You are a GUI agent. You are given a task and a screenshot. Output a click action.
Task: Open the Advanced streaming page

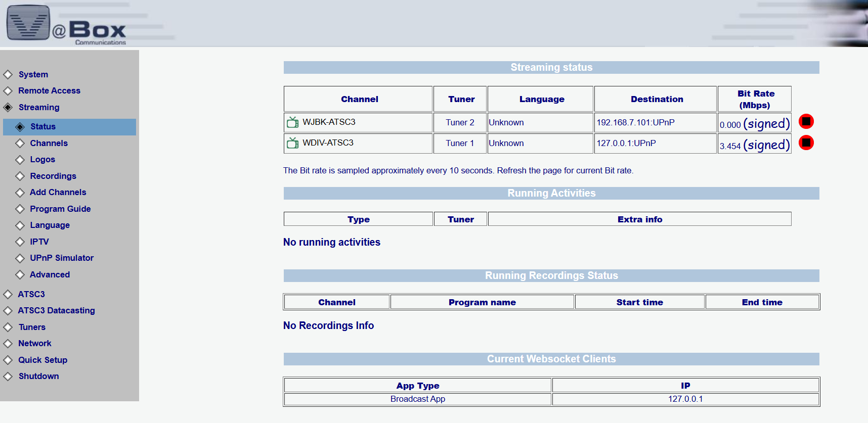pyautogui.click(x=50, y=274)
